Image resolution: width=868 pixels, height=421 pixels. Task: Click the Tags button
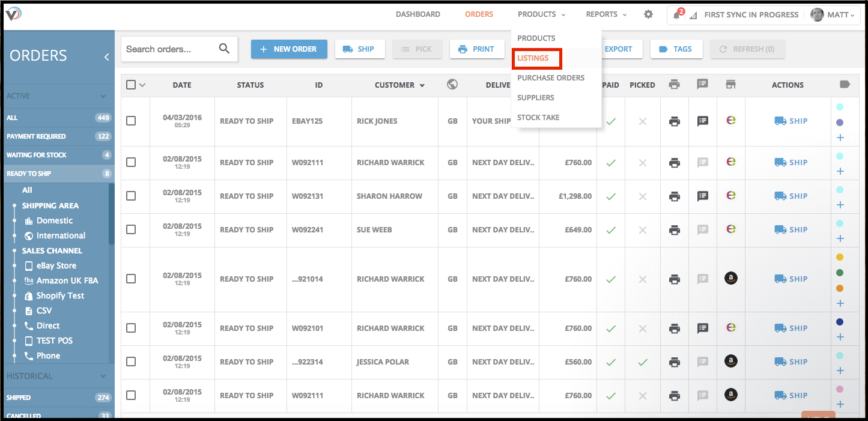coord(676,49)
